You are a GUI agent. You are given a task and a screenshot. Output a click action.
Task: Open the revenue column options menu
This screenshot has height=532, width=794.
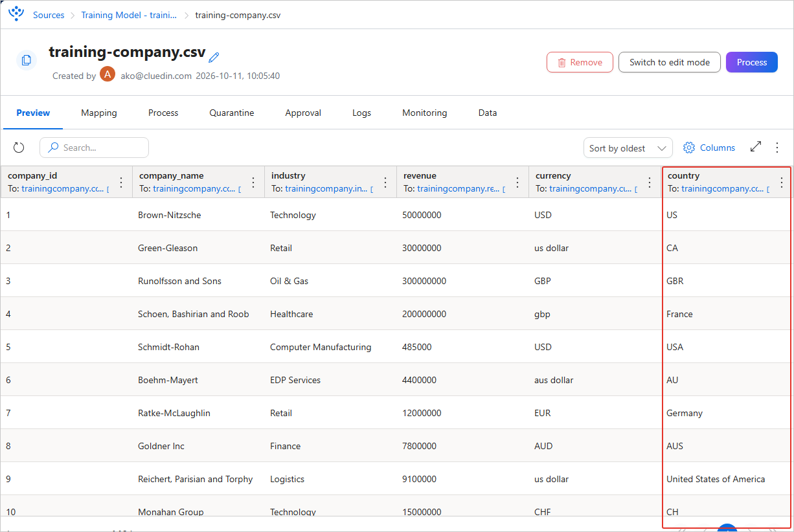(x=517, y=183)
